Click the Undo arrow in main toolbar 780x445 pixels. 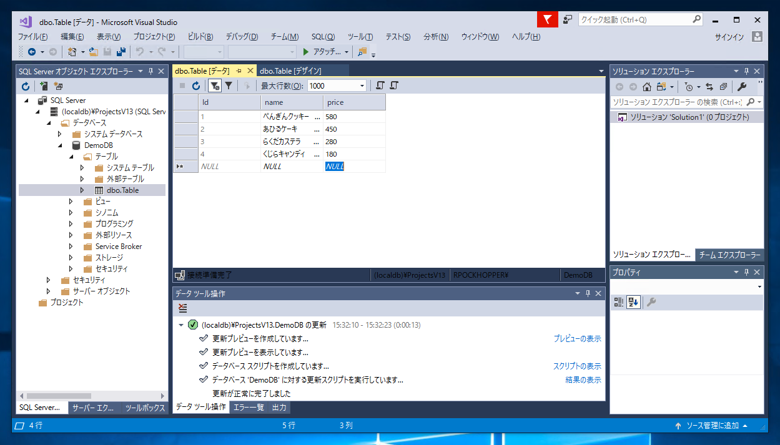140,52
